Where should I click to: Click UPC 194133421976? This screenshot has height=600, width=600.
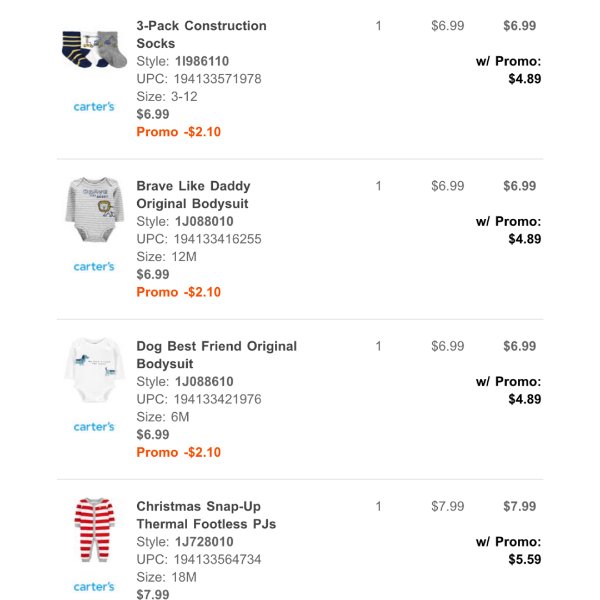point(217,399)
